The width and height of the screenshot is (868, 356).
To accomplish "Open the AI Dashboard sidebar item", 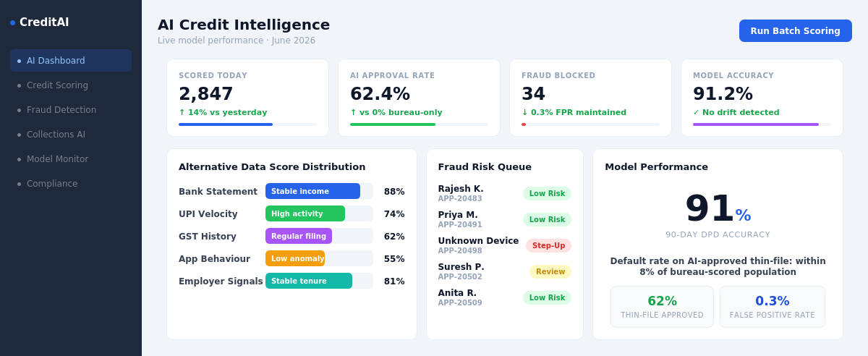I will coord(71,61).
